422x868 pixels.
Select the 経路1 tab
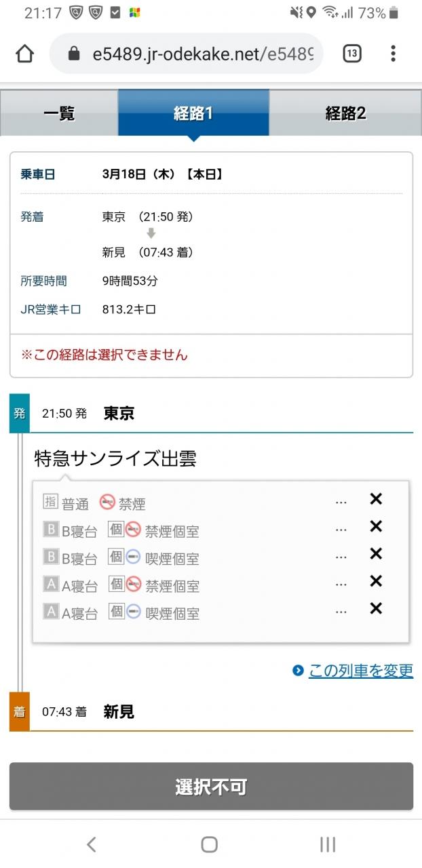(193, 113)
